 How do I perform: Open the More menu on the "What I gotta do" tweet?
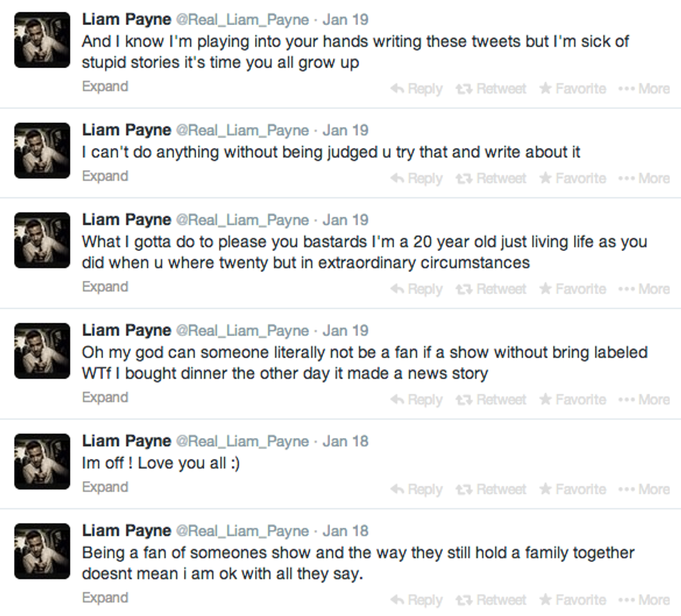[x=645, y=288]
